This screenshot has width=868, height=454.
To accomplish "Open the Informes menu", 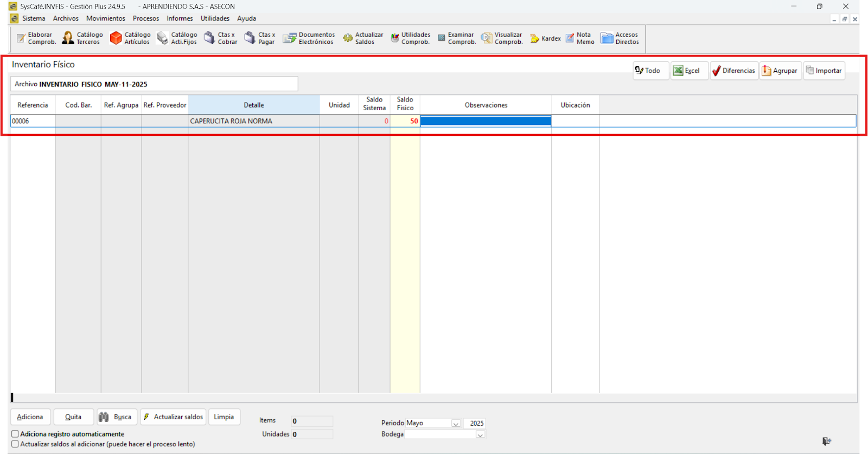I will tap(180, 18).
